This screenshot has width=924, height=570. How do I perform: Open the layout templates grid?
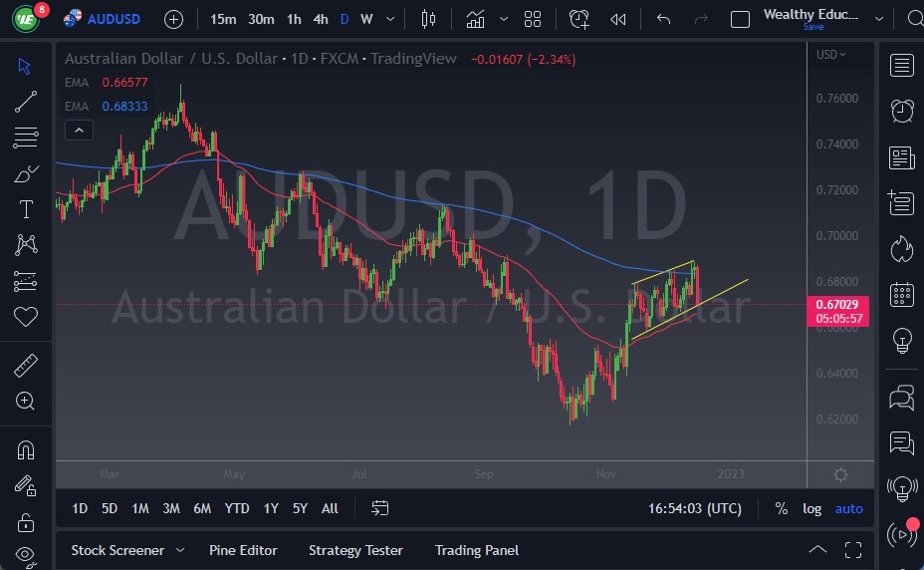tap(532, 20)
